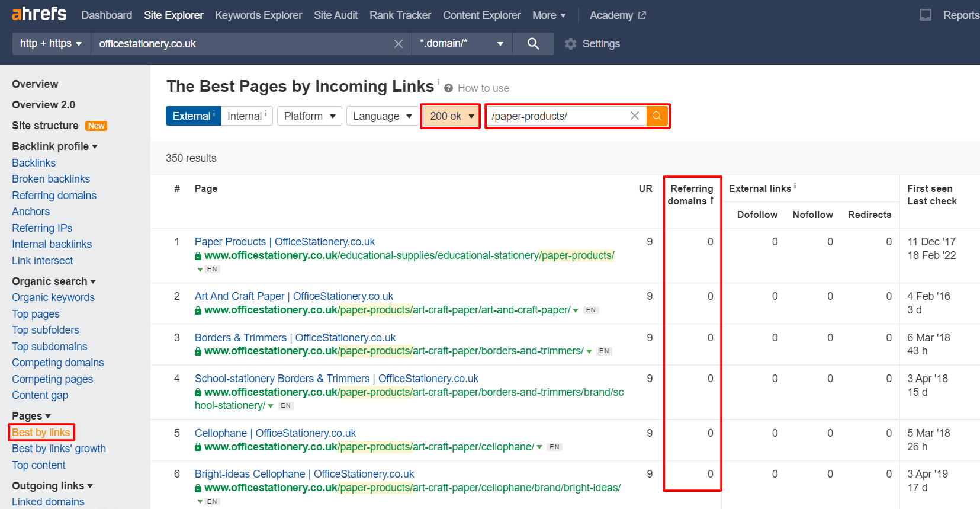
Task: Sort by Referring domains column header
Action: [x=691, y=195]
